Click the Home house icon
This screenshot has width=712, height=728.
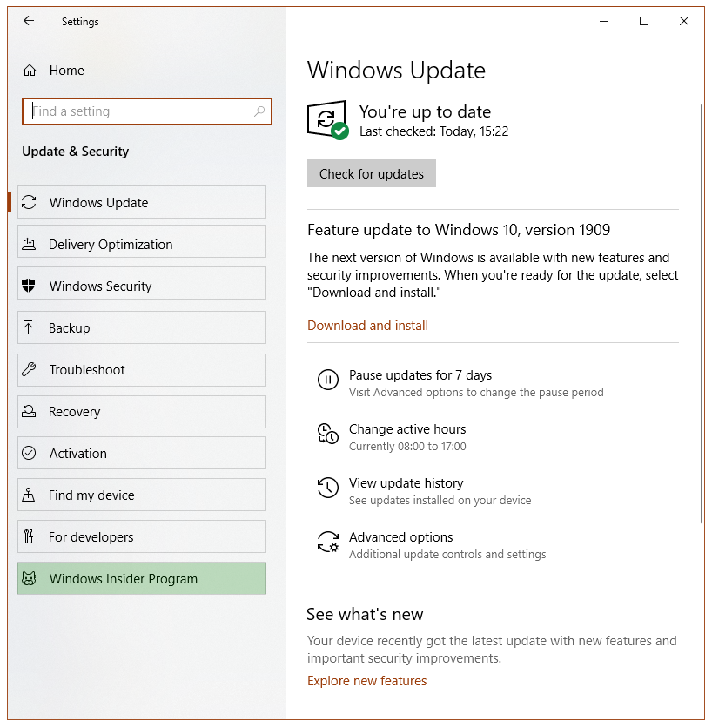30,71
